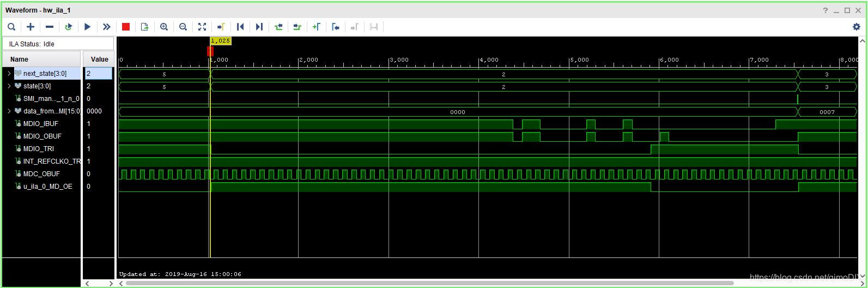Image resolution: width=868 pixels, height=288 pixels.
Task: Click the Add (plus) toolbar icon
Action: tap(31, 27)
